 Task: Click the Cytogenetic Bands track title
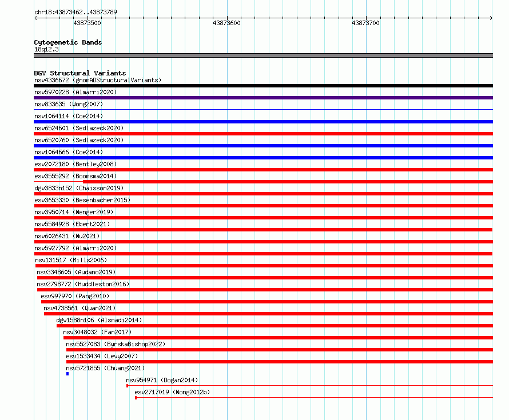click(68, 42)
